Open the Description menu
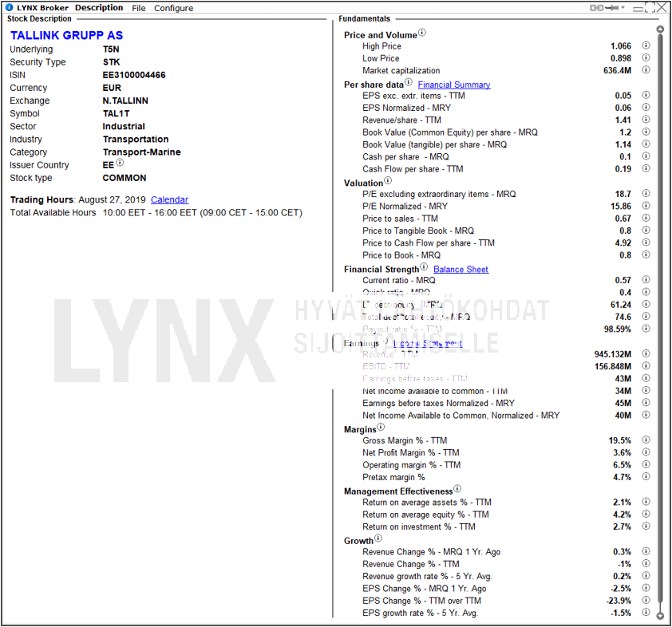Screen dimensions: 672x627 coord(99,8)
